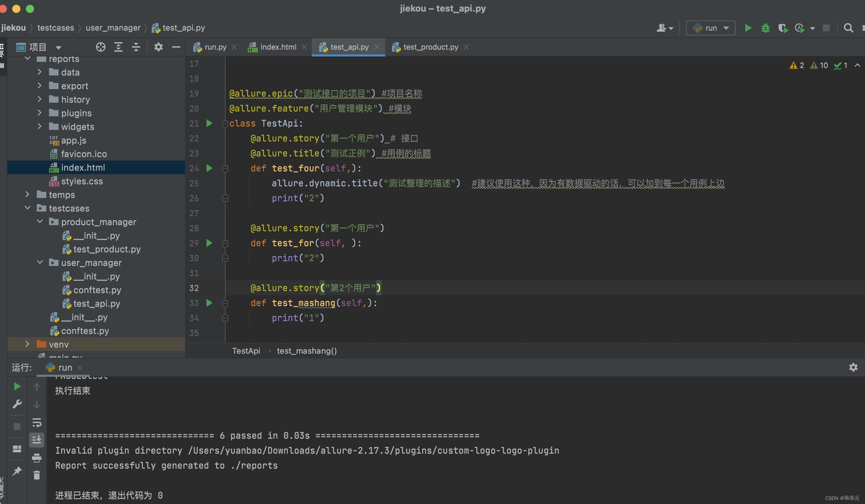
Task: Open profiler options dropdown arrow
Action: tap(813, 28)
